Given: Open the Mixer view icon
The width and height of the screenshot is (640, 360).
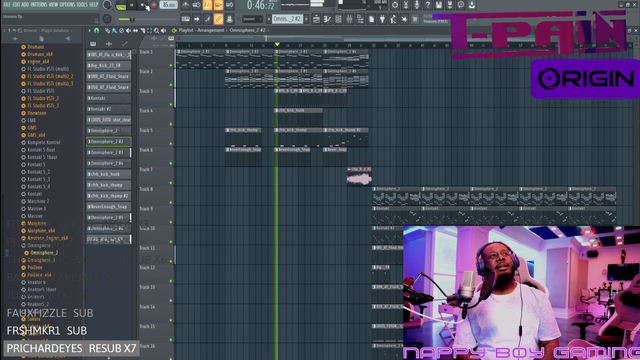Looking at the screenshot, I should pyautogui.click(x=349, y=19).
